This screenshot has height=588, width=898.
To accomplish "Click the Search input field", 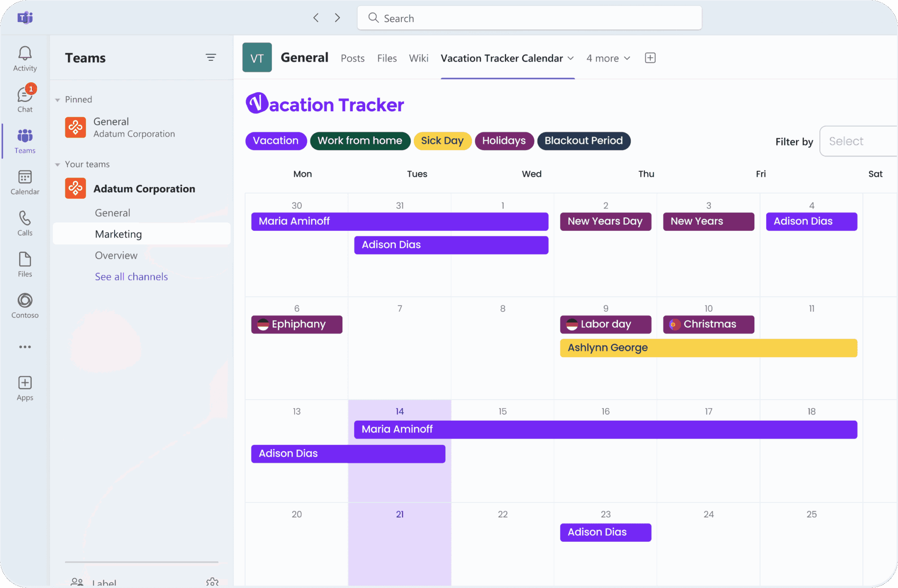I will point(529,18).
